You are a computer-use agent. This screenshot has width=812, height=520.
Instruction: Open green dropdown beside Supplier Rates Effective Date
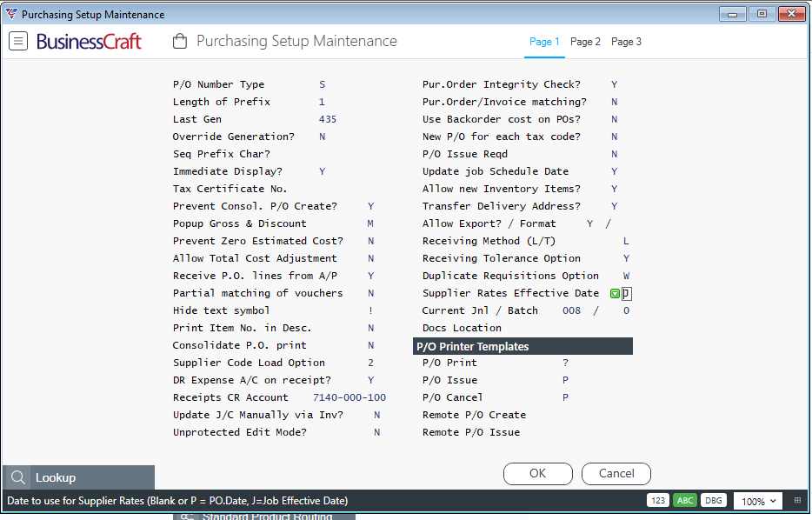[615, 294]
